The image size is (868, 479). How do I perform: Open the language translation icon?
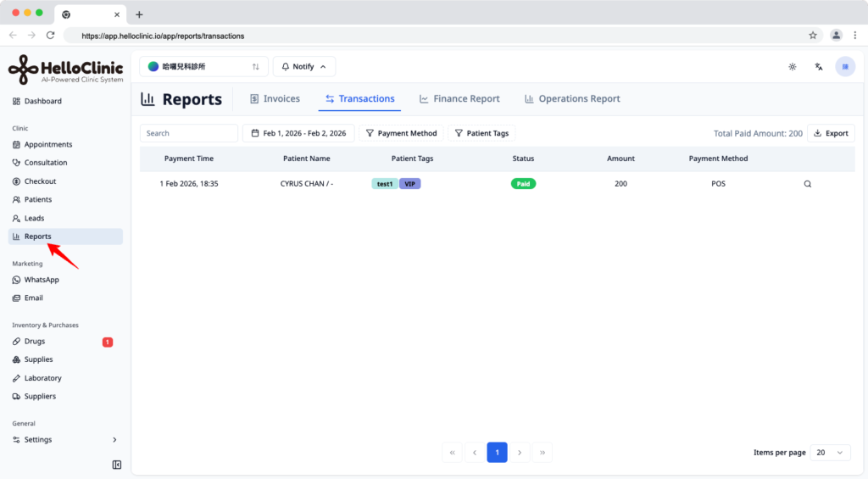pos(819,66)
